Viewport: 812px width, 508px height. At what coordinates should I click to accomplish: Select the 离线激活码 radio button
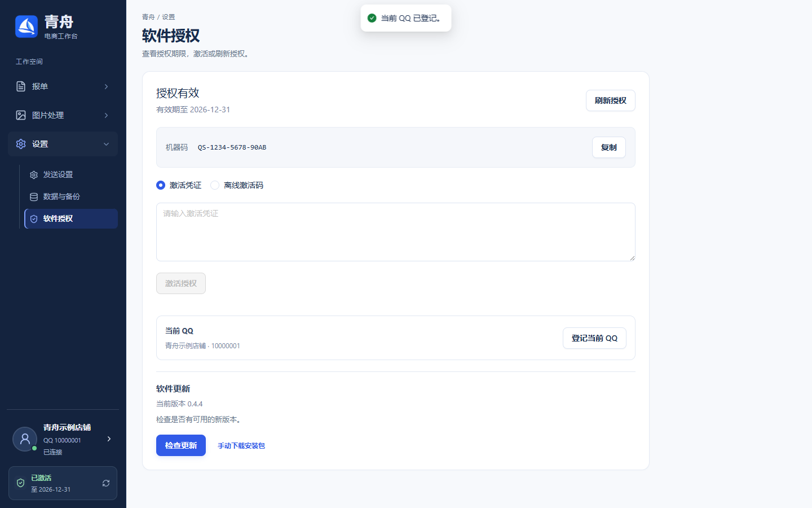[x=215, y=185]
